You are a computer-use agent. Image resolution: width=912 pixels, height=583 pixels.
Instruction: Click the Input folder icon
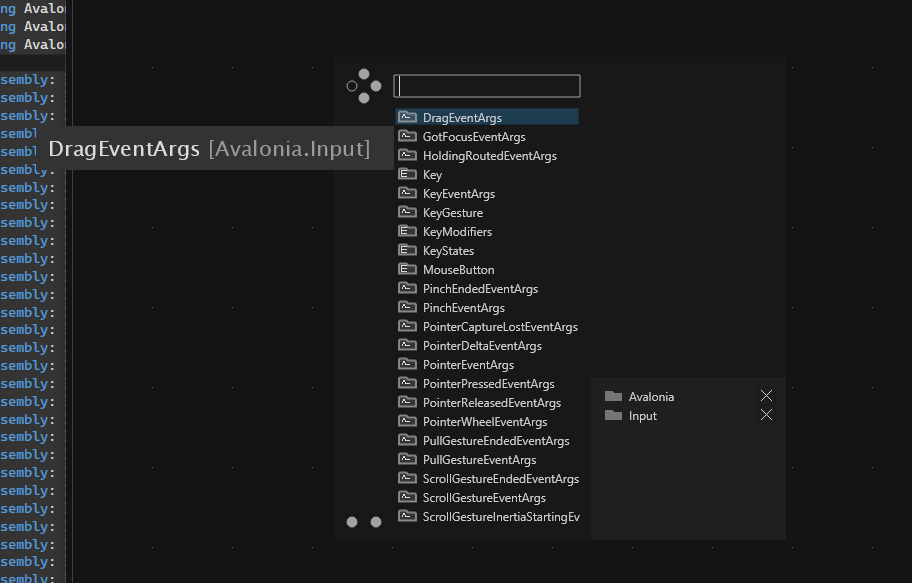[x=613, y=415]
